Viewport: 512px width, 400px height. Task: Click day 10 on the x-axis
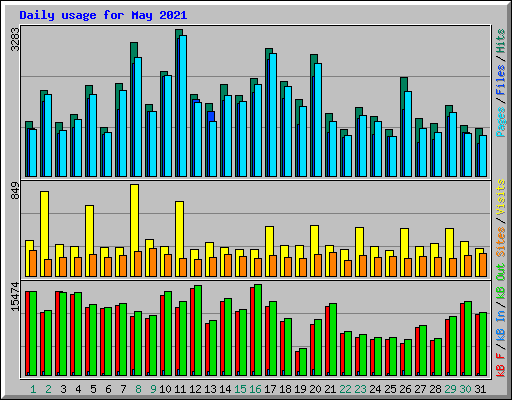(165, 389)
